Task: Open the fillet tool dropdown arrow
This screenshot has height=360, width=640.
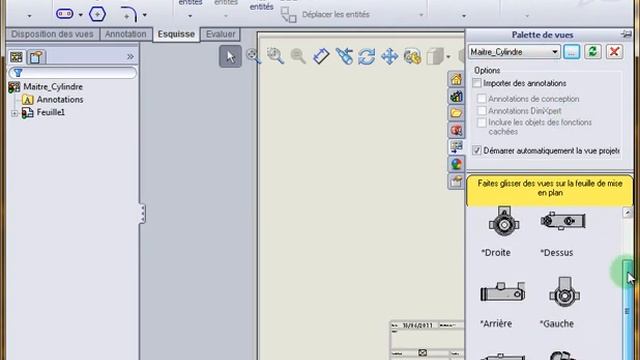Action: pos(144,15)
